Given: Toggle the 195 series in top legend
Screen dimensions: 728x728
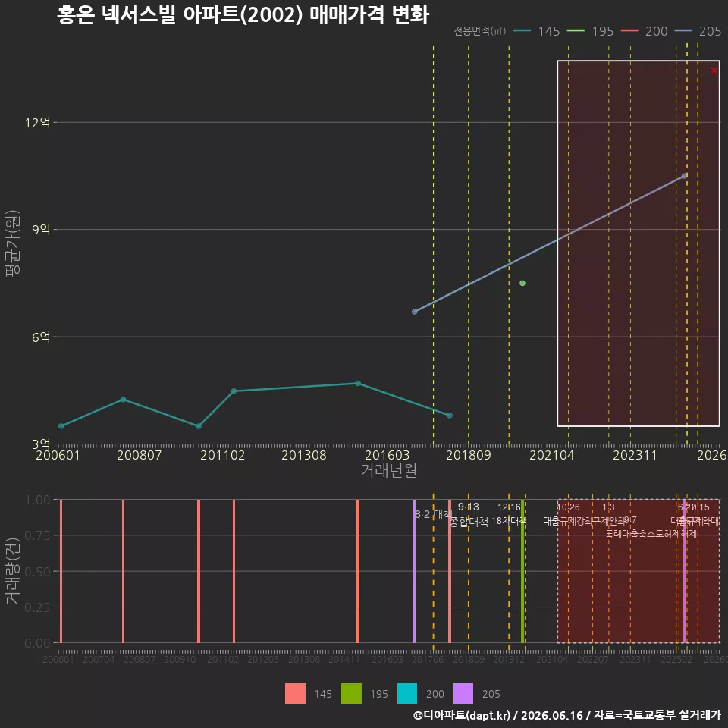Looking at the screenshot, I should click(591, 31).
